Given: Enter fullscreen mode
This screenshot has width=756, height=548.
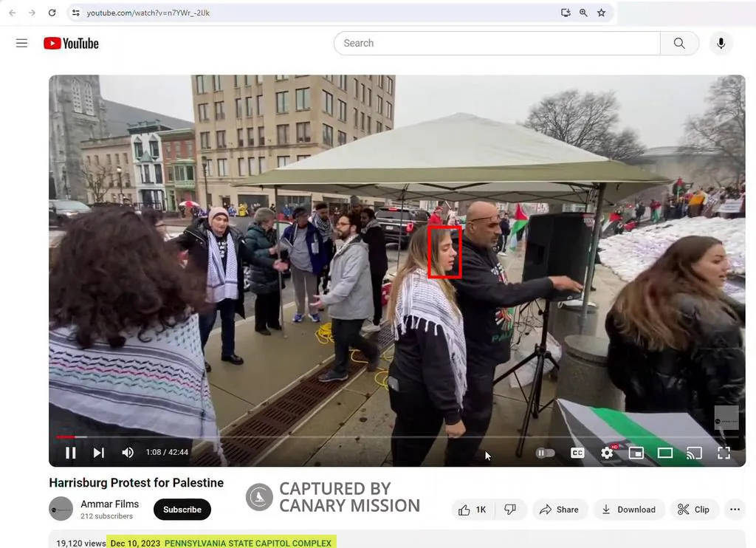Looking at the screenshot, I should click(x=724, y=453).
